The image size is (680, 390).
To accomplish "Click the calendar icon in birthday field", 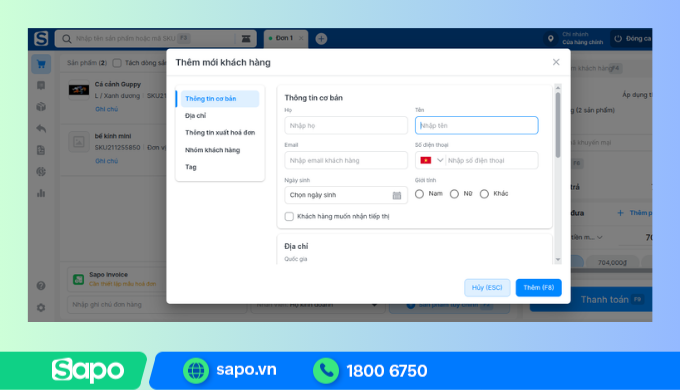I will click(396, 195).
